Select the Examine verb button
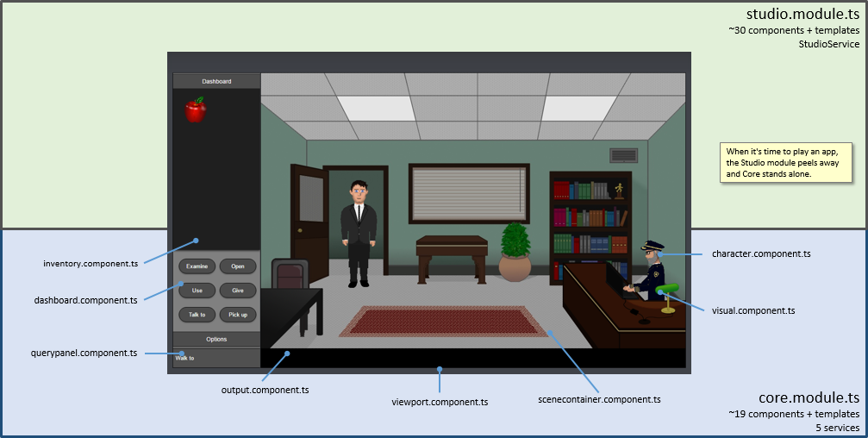 [197, 266]
